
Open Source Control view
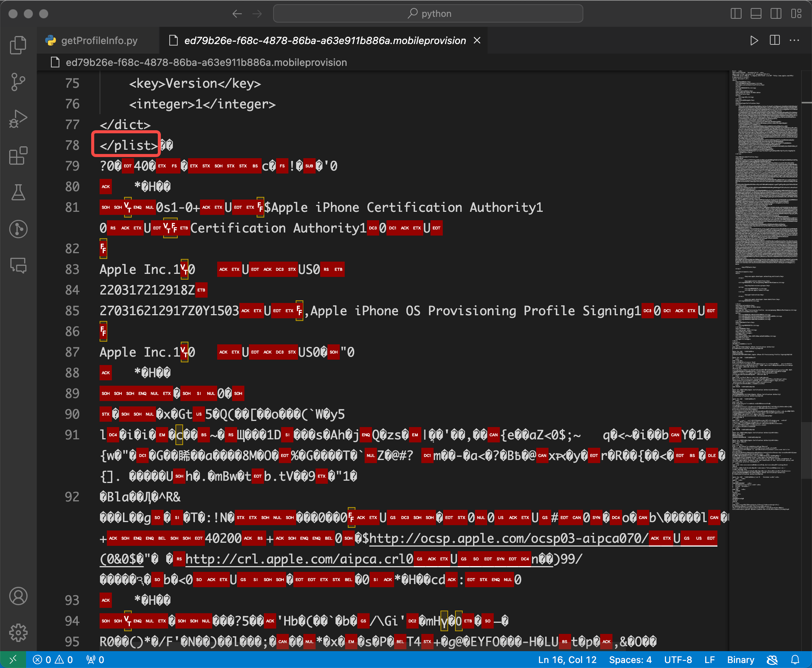coord(18,82)
